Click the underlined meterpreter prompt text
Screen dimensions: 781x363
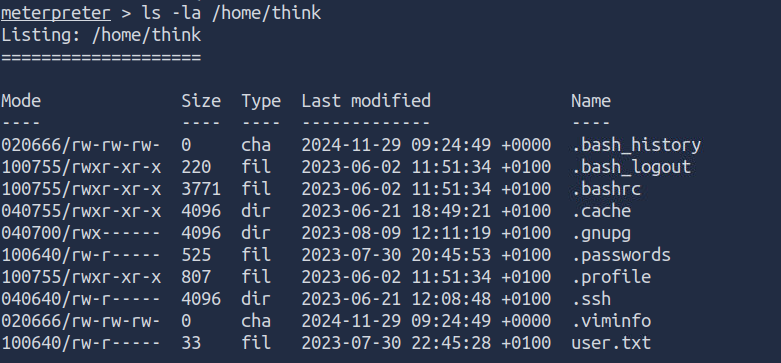pyautogui.click(x=55, y=13)
